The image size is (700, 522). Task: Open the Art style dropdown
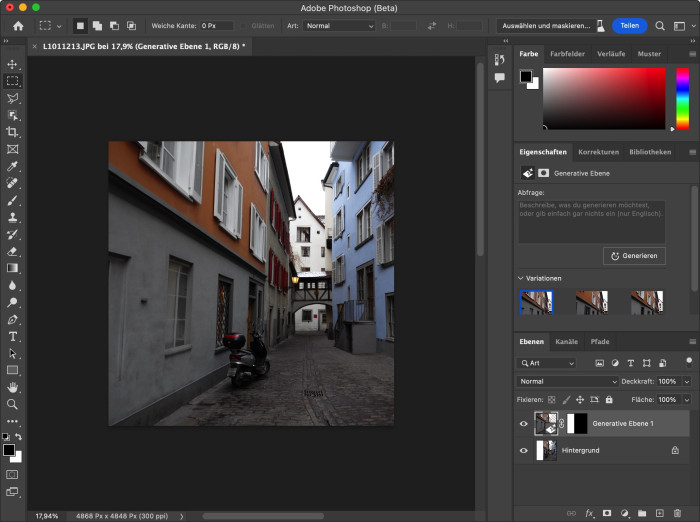point(339,26)
